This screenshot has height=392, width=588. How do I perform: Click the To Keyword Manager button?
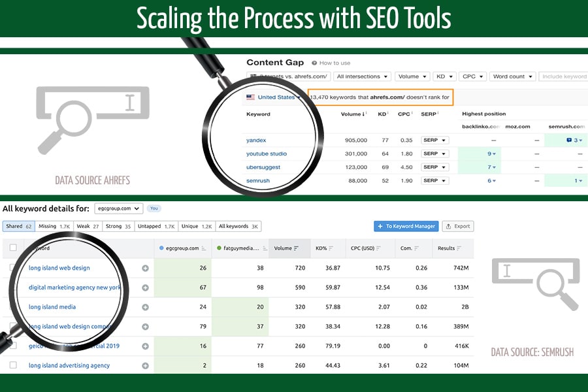pos(406,226)
